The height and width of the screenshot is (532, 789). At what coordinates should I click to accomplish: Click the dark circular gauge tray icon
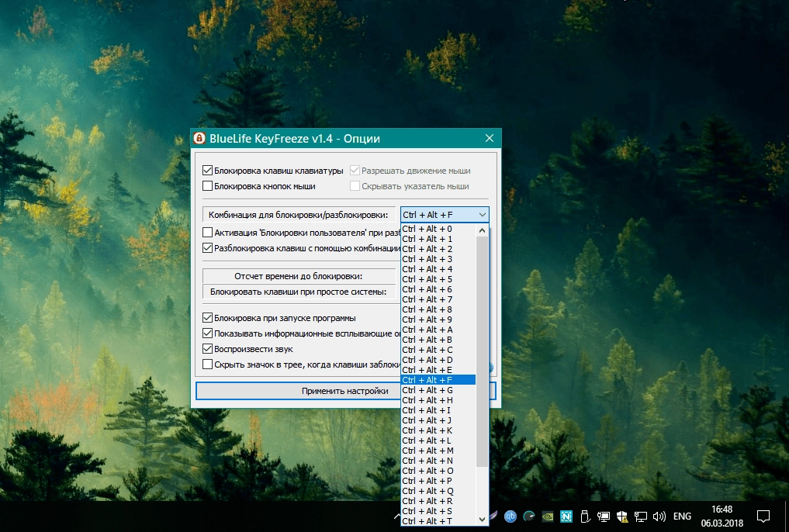(529, 516)
